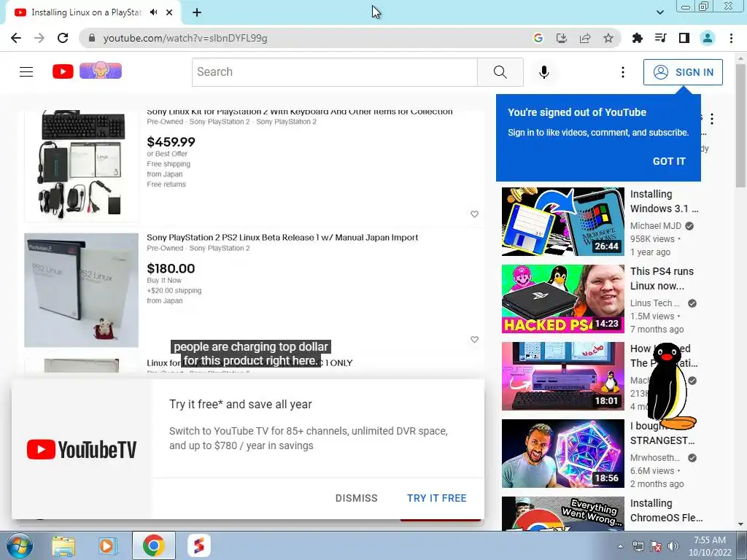The height and width of the screenshot is (560, 747).
Task: Expand the tab search chevron
Action: [659, 12]
